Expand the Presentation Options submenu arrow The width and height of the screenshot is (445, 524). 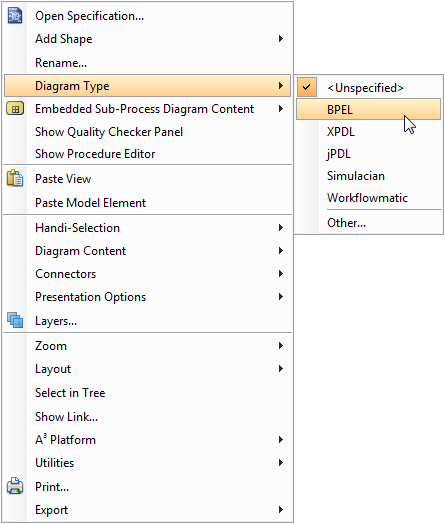click(x=281, y=297)
